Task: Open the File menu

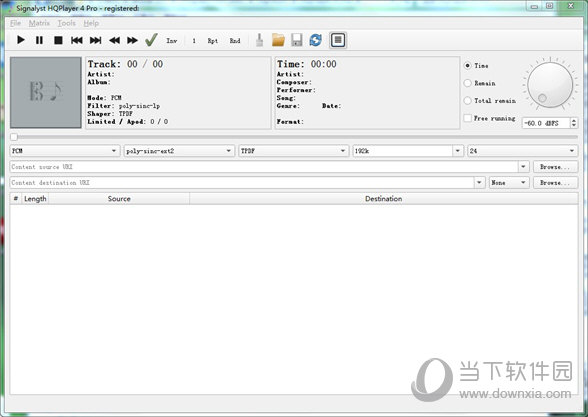Action: (15, 23)
